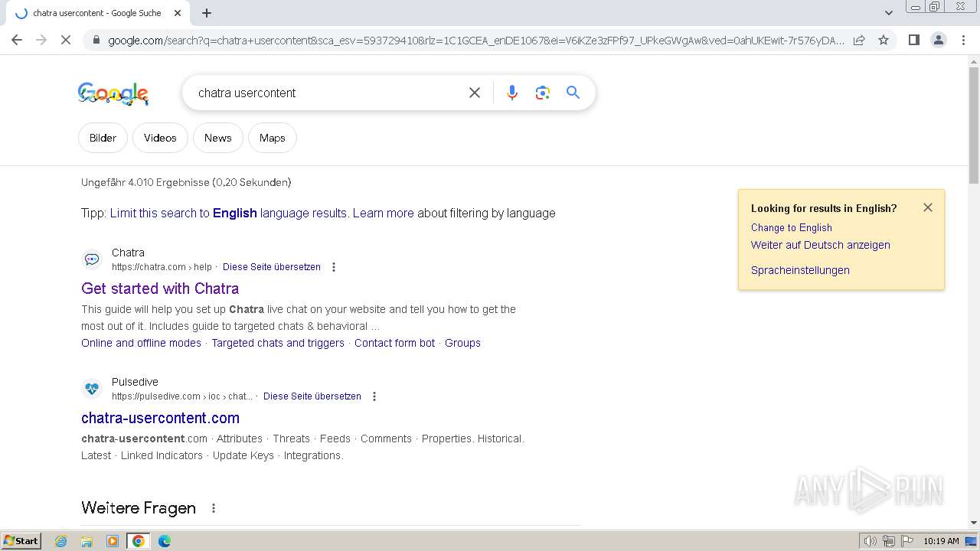Open Spracheinstellungen link

800,270
